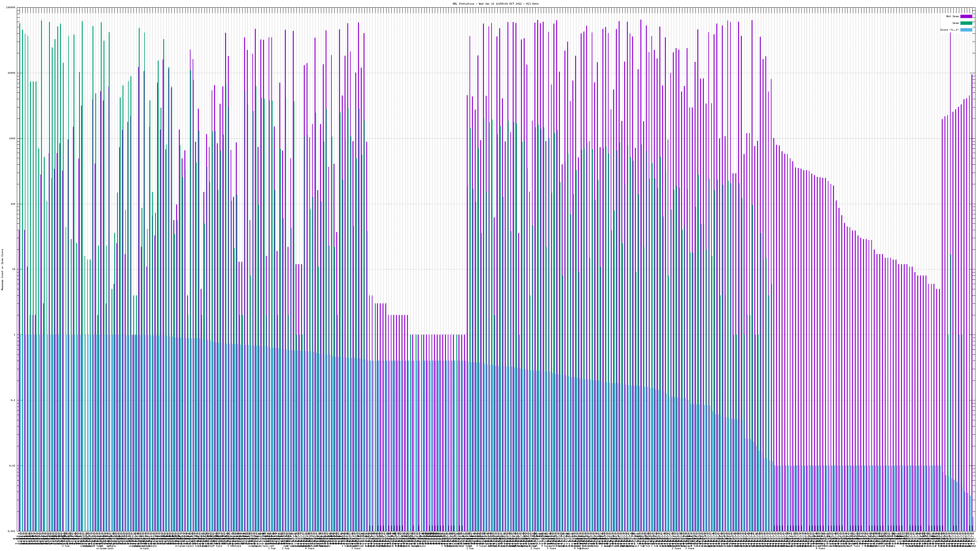
Task: Click the 0.1 y-axis tick label
Action: pyautogui.click(x=13, y=400)
